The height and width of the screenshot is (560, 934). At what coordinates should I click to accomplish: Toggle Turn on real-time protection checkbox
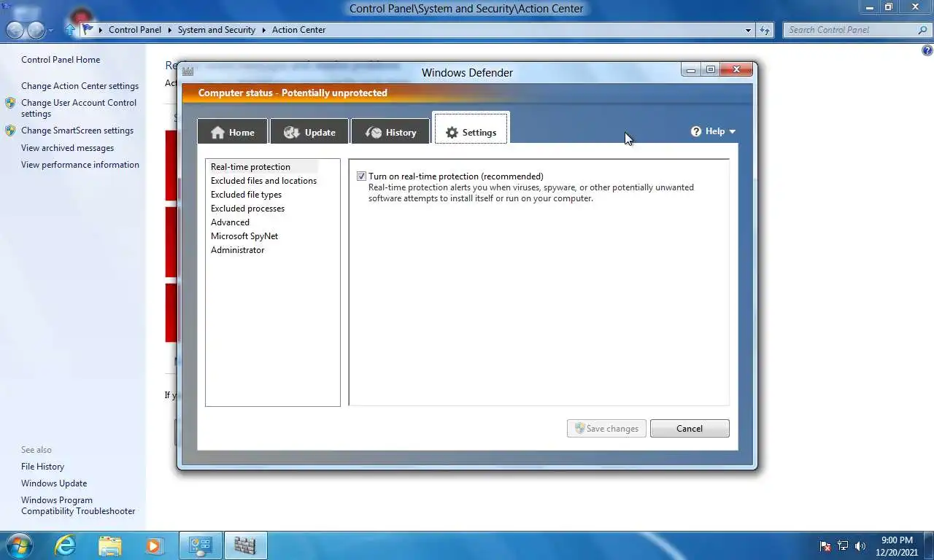click(361, 176)
